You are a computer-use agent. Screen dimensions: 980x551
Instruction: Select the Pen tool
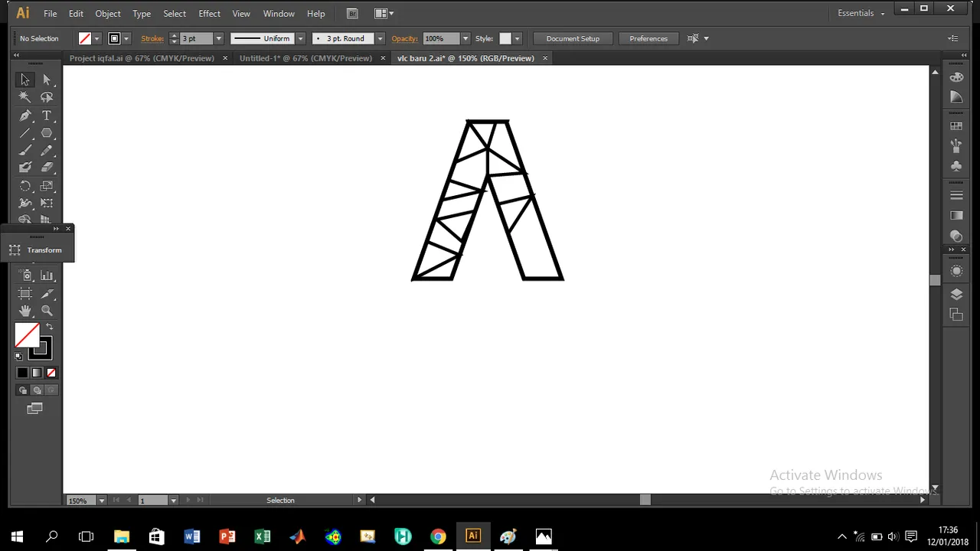pyautogui.click(x=24, y=116)
